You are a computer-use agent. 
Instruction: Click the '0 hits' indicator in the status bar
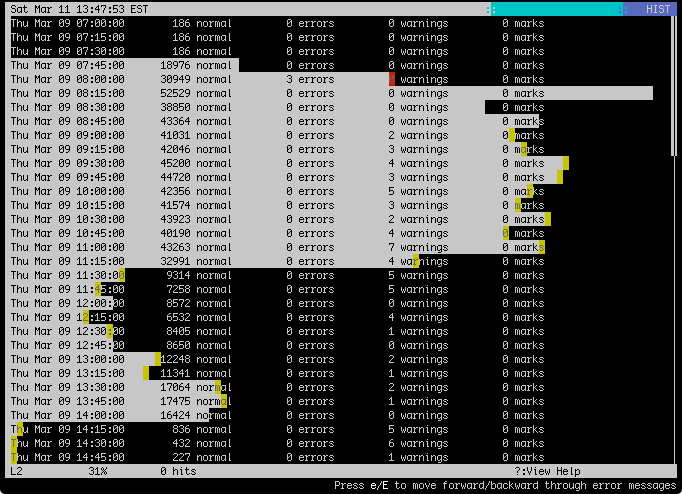coord(178,471)
